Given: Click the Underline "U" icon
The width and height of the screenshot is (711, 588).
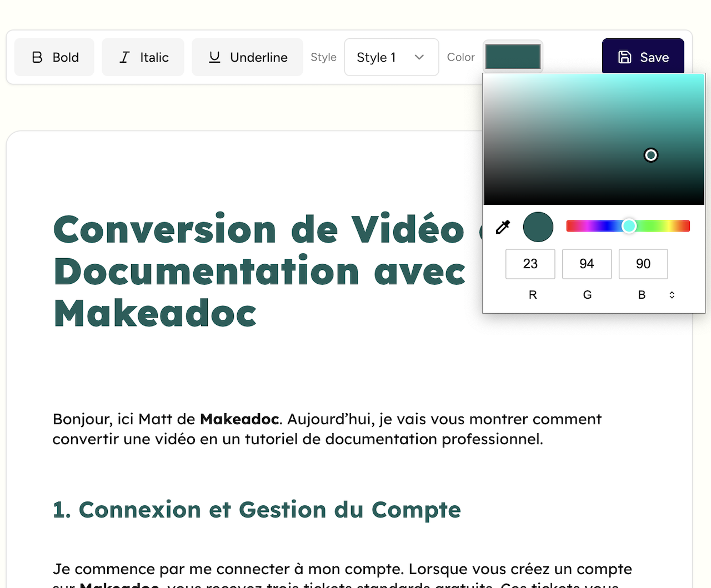Looking at the screenshot, I should click(x=214, y=57).
